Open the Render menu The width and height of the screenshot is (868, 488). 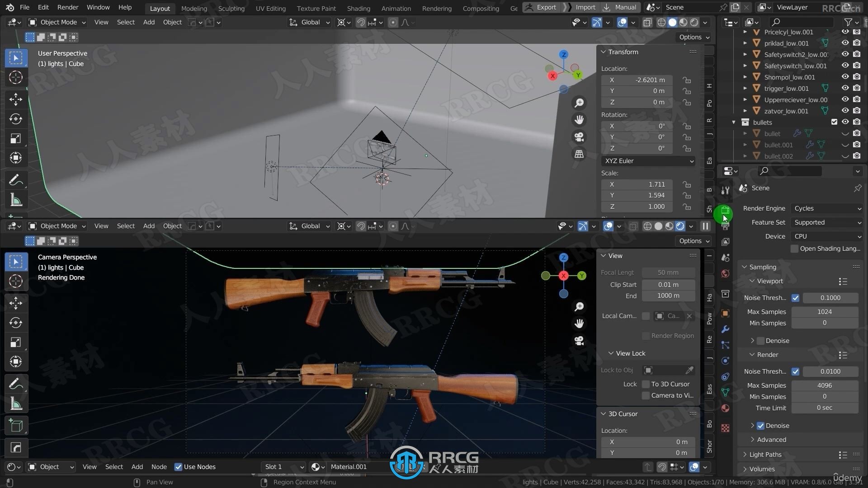[x=68, y=7]
